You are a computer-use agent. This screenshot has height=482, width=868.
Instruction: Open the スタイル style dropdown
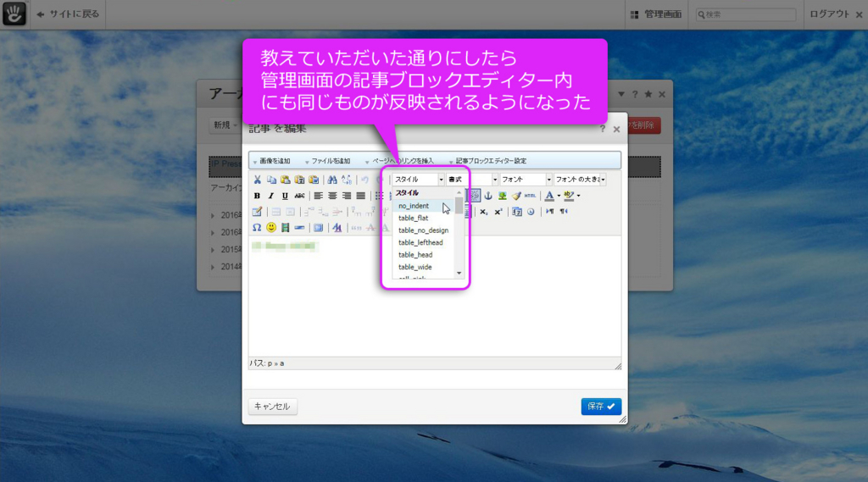click(x=419, y=180)
